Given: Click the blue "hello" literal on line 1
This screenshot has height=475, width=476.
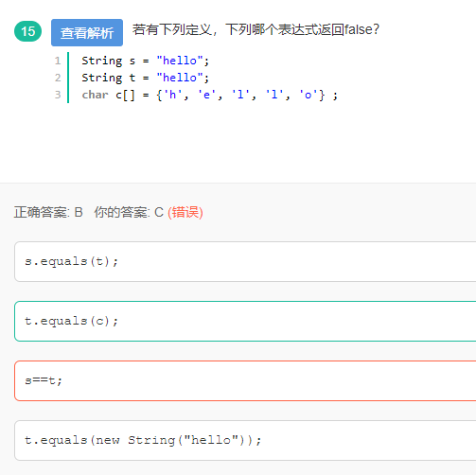Looking at the screenshot, I should coord(180,61).
